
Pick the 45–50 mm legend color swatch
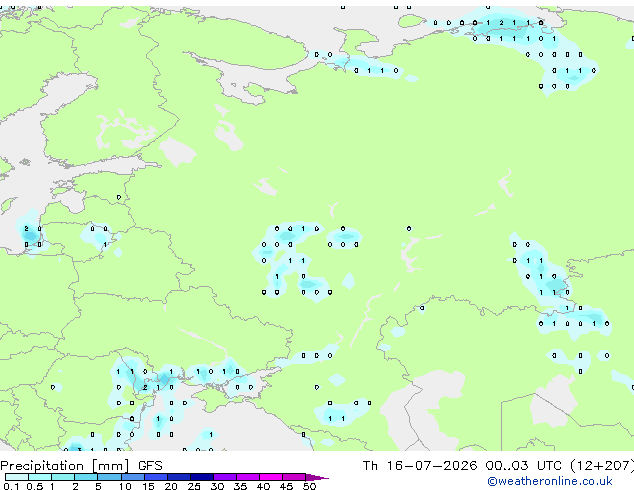coord(294,477)
